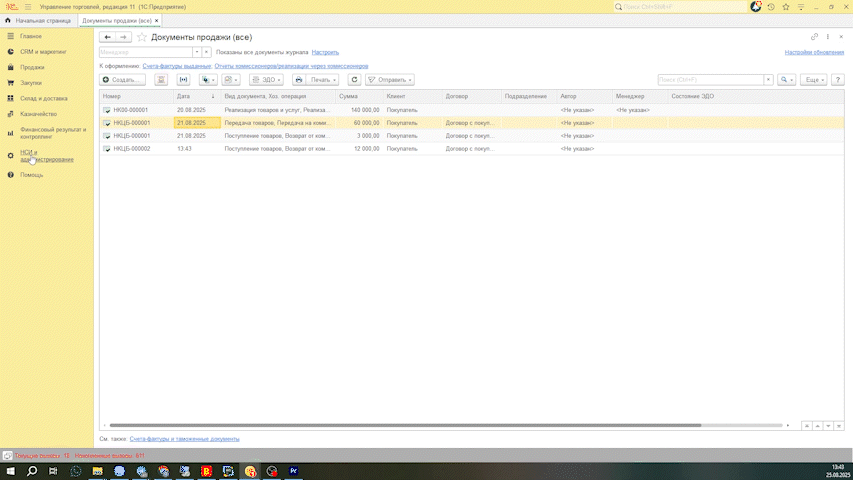Click the Настроить link
Viewport: 854px width, 480px height.
coord(325,52)
